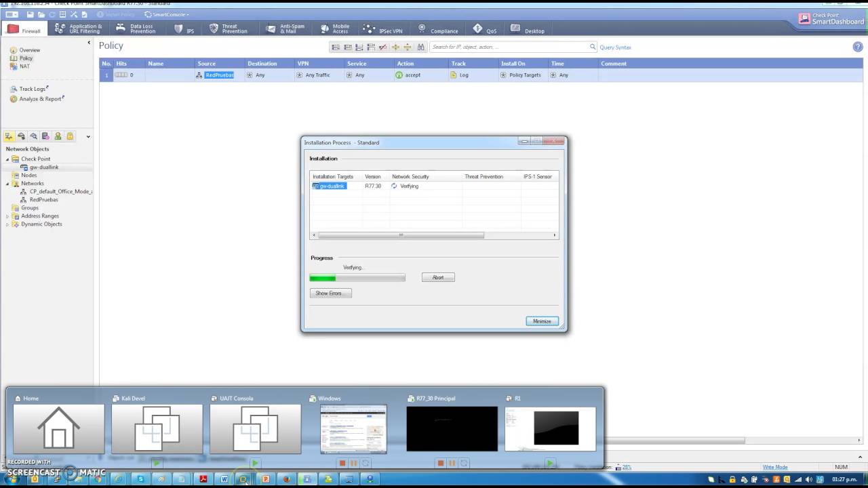Click the binoculars find icon in policy toolbar
868x488 pixels.
coord(420,47)
